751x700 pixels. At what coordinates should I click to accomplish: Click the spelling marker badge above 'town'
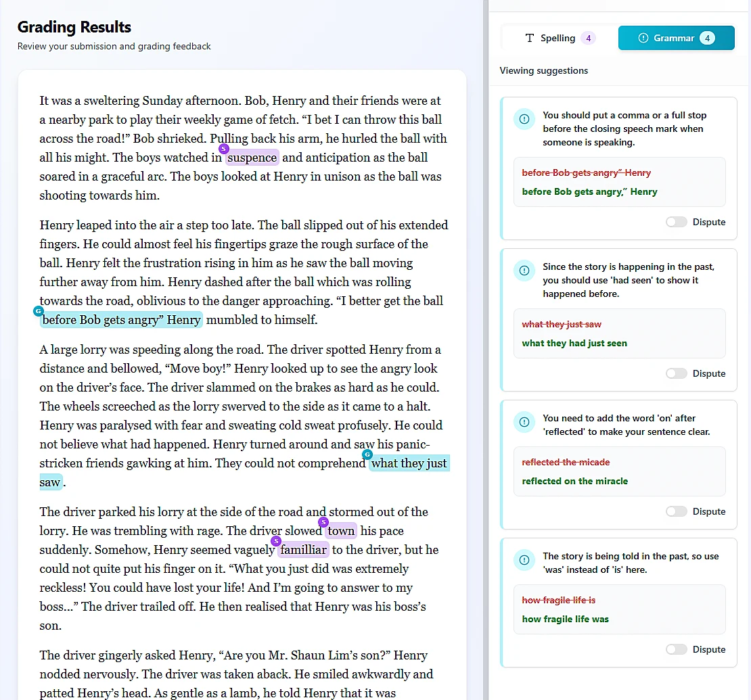pyautogui.click(x=324, y=522)
